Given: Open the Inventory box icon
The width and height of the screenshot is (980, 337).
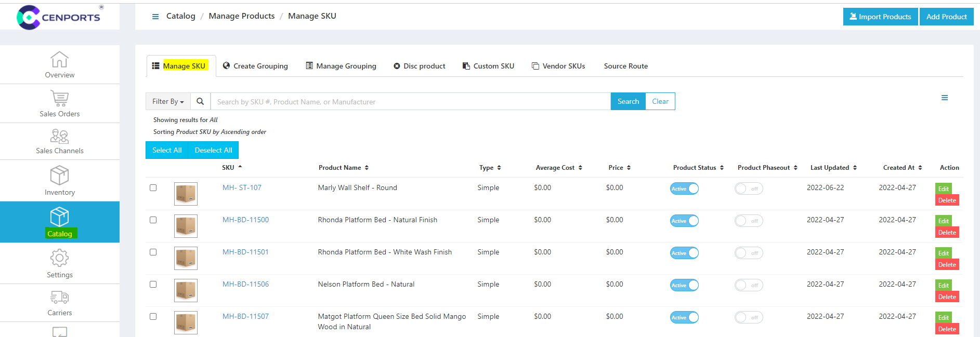Looking at the screenshot, I should pos(59,176).
